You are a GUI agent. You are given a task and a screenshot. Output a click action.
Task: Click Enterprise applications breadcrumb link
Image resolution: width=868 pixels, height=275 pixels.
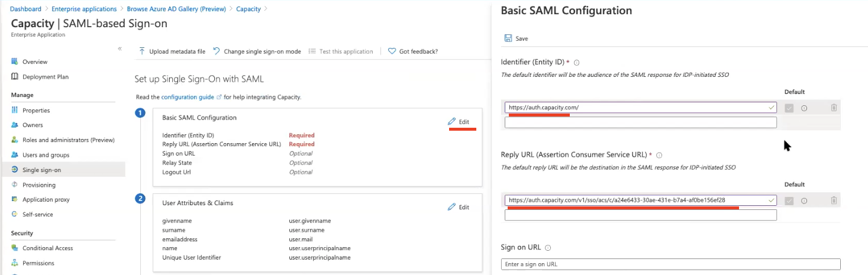point(84,9)
